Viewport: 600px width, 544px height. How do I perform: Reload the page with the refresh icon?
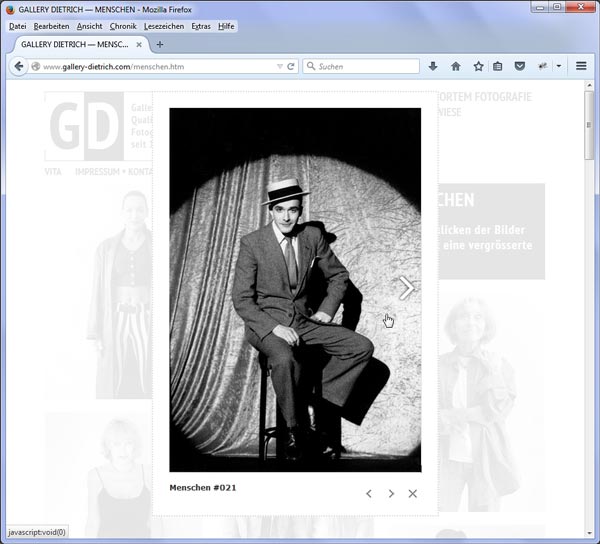[x=291, y=66]
